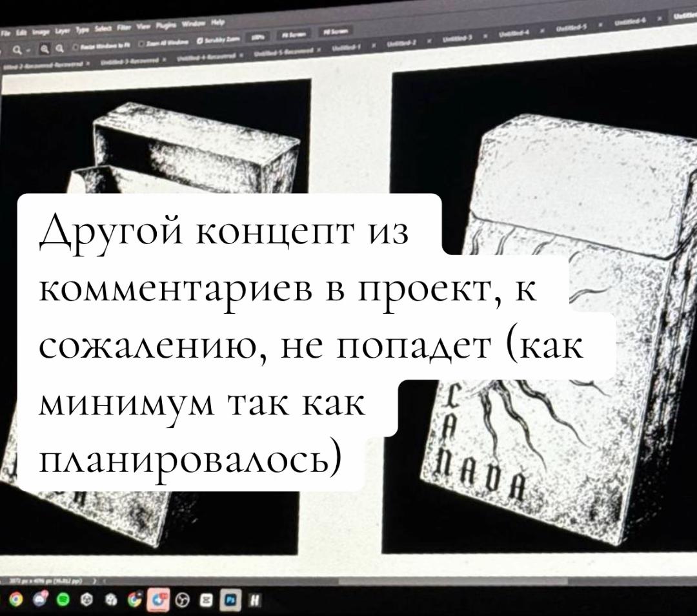Open the highlighted blue notification app icon
The width and height of the screenshot is (697, 616).
tap(158, 600)
